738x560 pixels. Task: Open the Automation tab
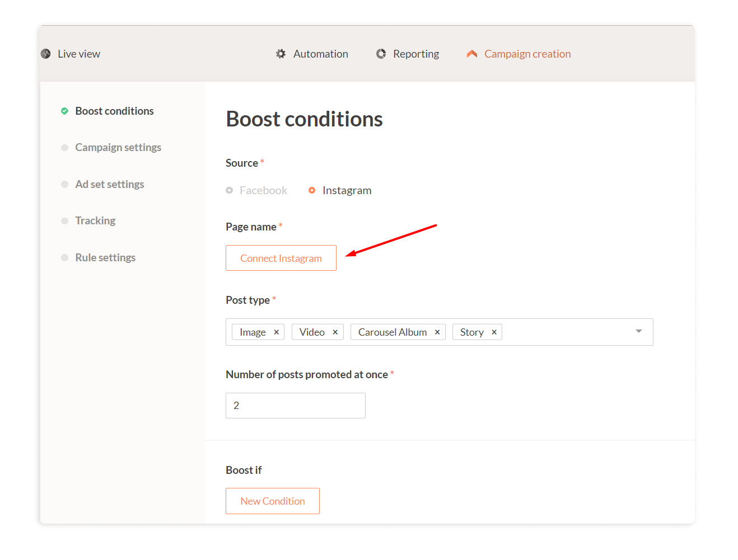[x=320, y=54]
